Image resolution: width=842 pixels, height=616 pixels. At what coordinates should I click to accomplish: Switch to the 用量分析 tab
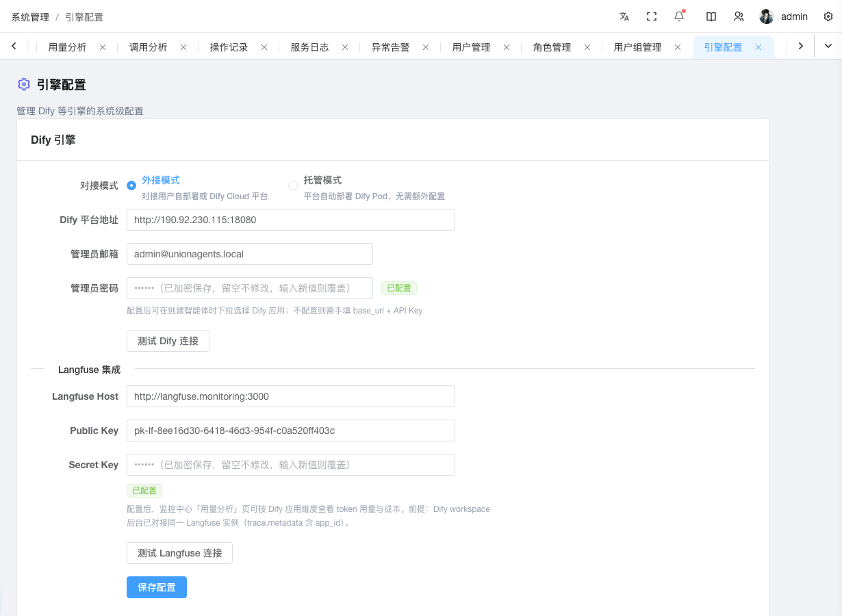click(68, 47)
